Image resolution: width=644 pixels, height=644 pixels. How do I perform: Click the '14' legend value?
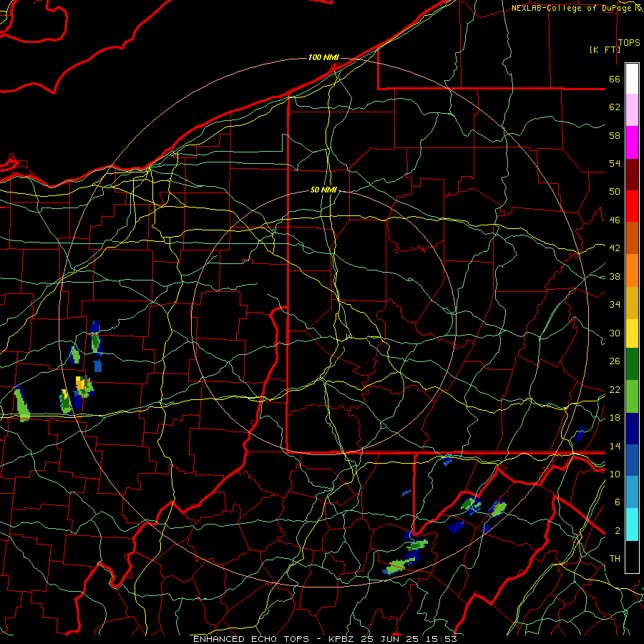[x=615, y=446]
